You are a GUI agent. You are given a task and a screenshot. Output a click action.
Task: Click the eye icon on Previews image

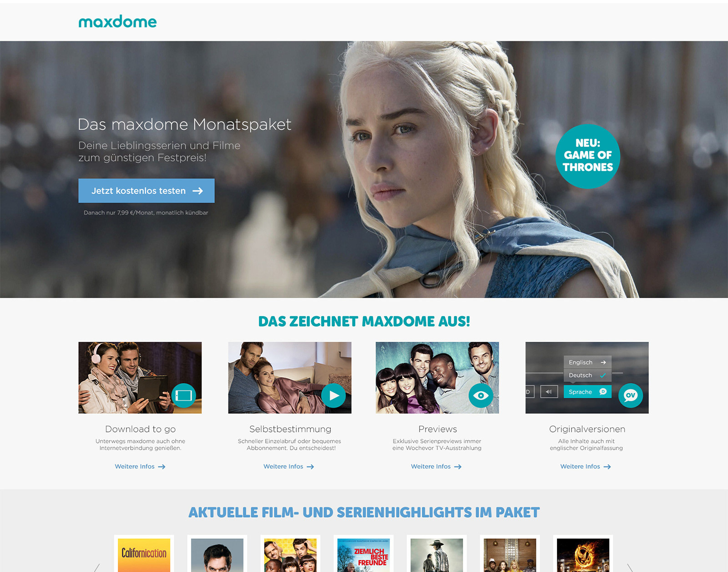(481, 395)
